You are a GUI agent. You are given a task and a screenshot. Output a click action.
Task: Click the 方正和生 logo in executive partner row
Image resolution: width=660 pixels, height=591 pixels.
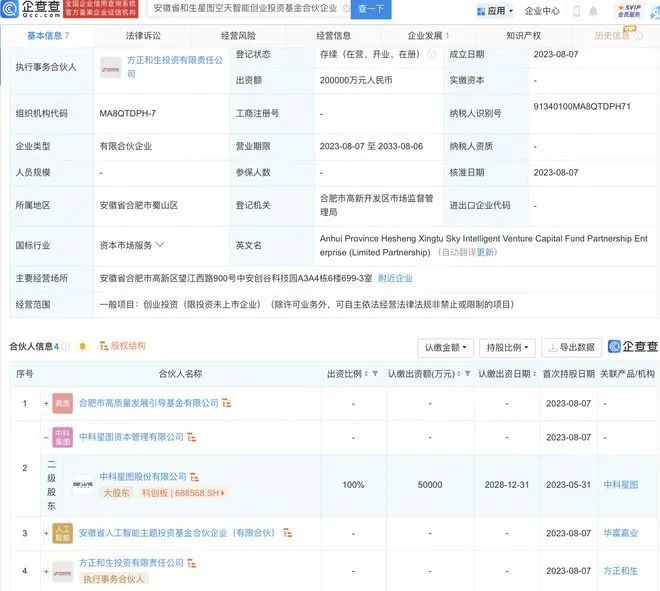tap(110, 68)
